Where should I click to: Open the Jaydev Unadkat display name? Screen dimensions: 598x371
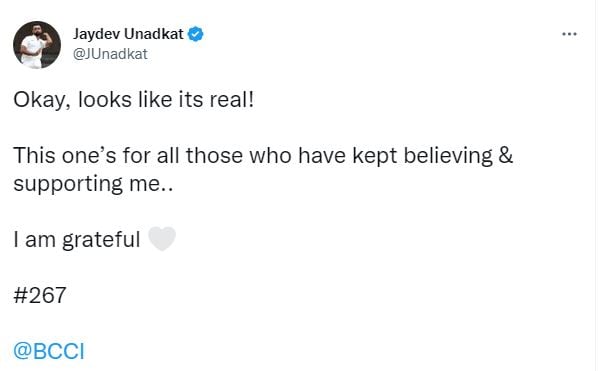[x=128, y=34]
